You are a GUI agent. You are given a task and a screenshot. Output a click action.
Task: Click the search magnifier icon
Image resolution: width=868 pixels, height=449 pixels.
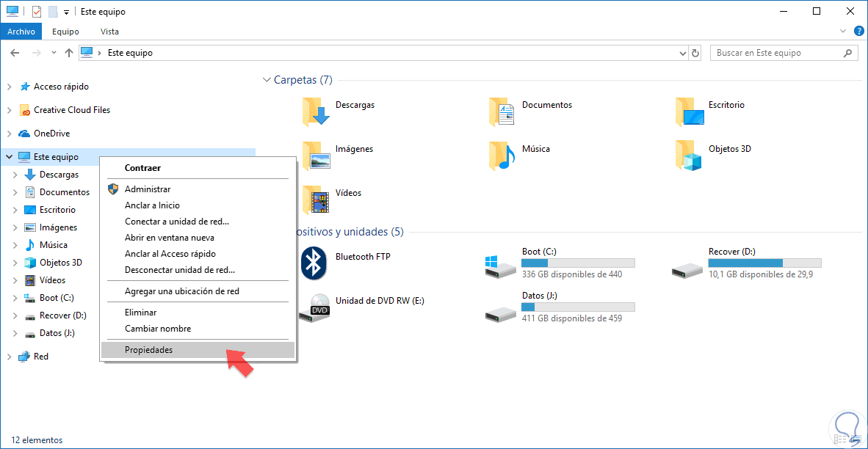[848, 53]
